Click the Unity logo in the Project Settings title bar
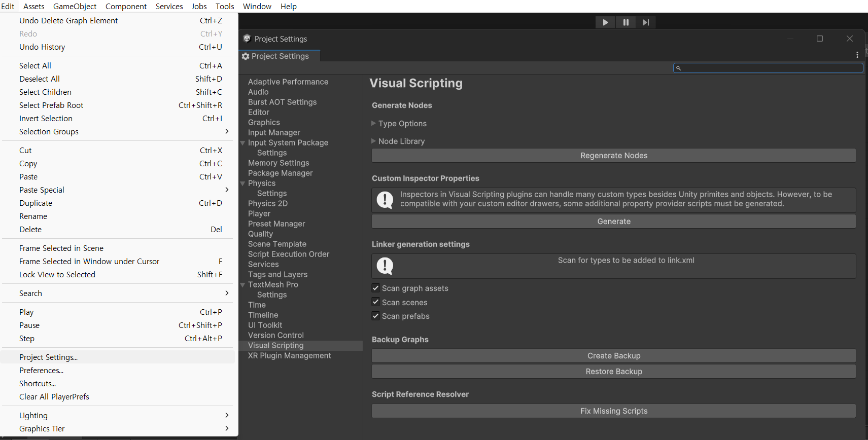 pyautogui.click(x=247, y=39)
